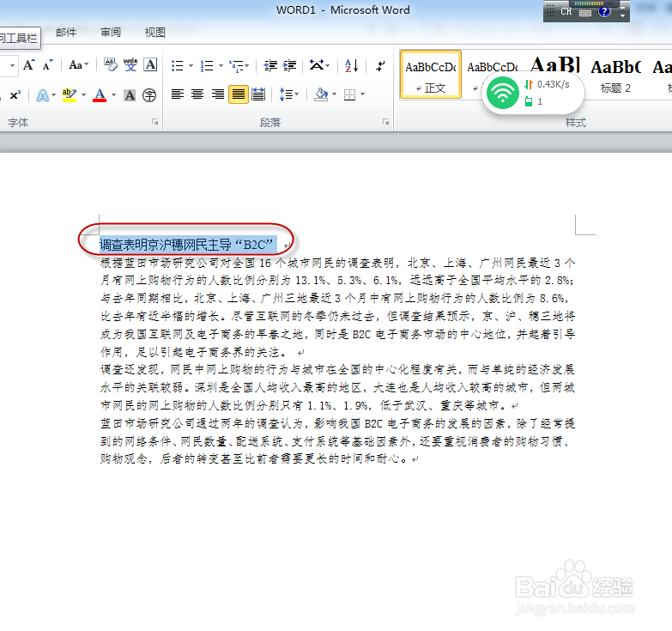The image size is (672, 631).
Task: Click the Shrink Font button
Action: [x=47, y=65]
